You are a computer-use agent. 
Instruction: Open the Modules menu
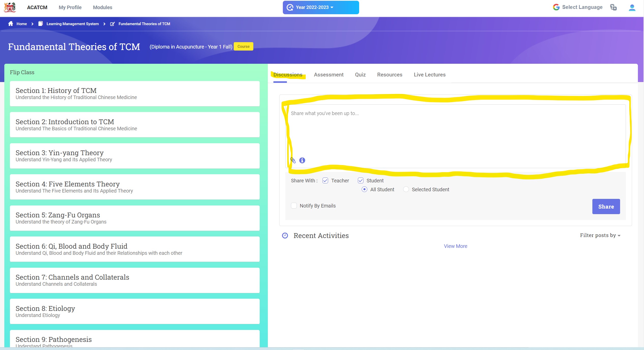[x=103, y=7]
